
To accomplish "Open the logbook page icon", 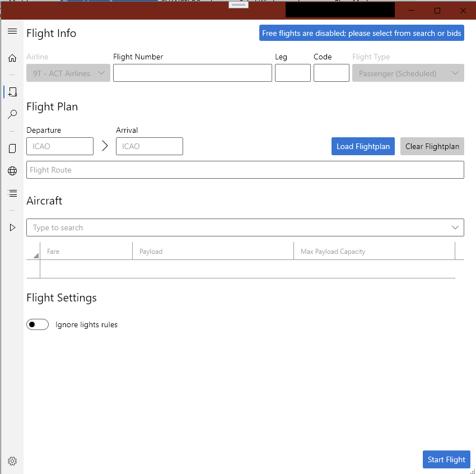I will pos(12,148).
